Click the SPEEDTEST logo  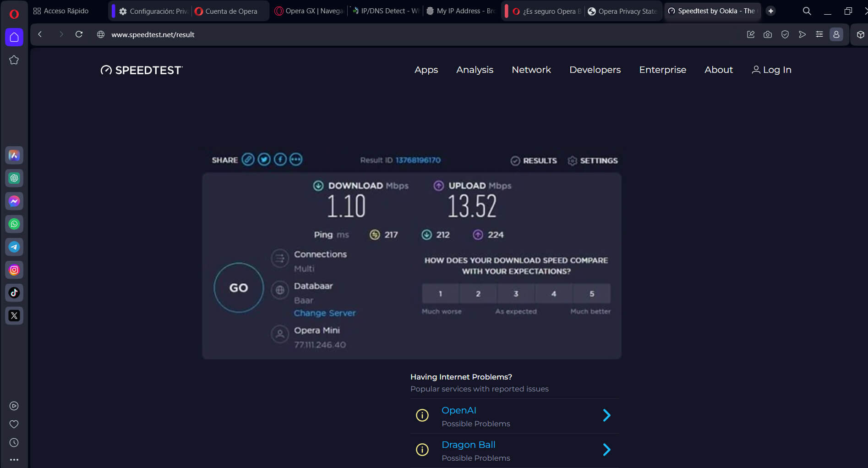pyautogui.click(x=142, y=70)
